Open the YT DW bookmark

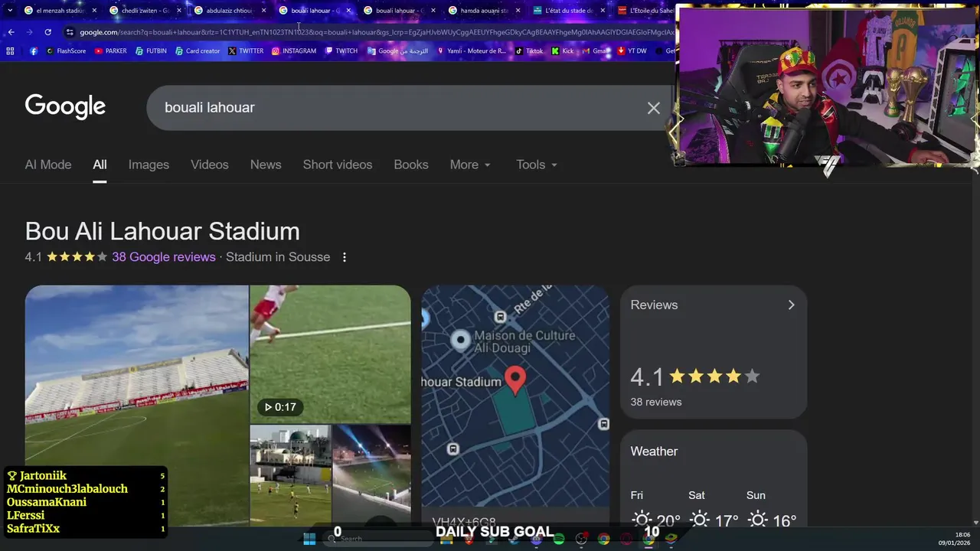click(x=632, y=51)
